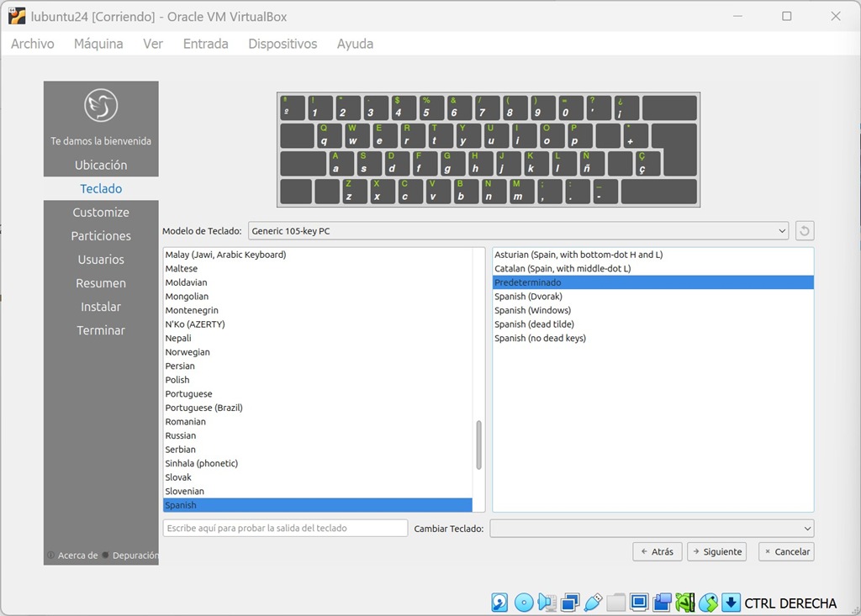861x616 pixels.
Task: Click the shared folders status icon
Action: click(x=616, y=603)
